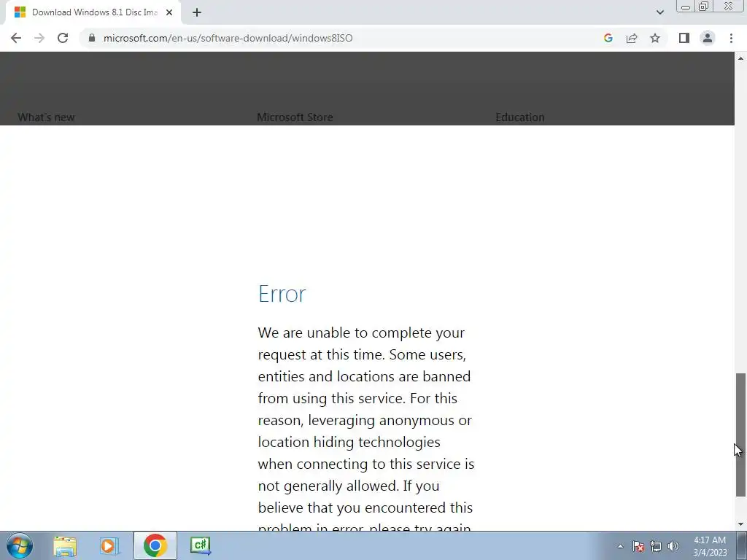Viewport: 747px width, 560px height.
Task: Click the Microsoft logo favicon in the tab
Action: pos(20,12)
